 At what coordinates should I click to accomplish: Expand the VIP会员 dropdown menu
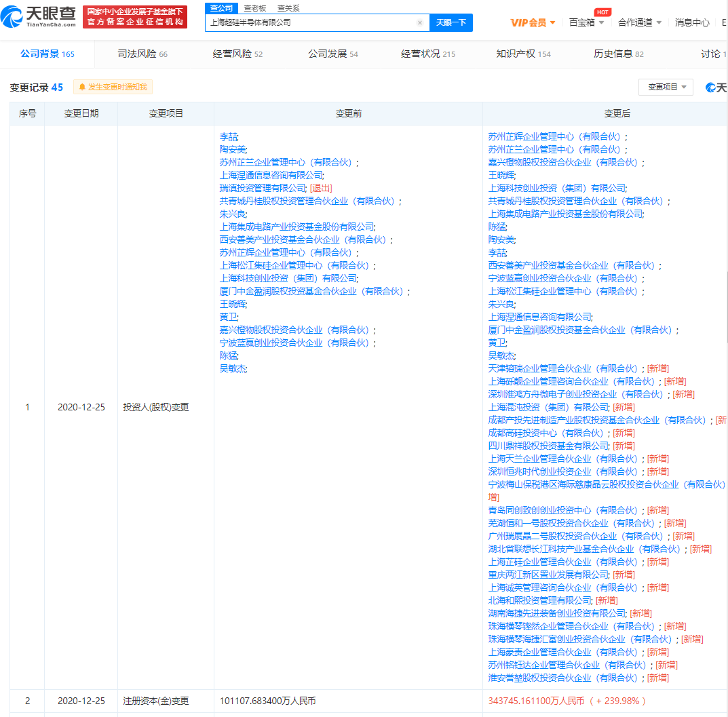(533, 23)
